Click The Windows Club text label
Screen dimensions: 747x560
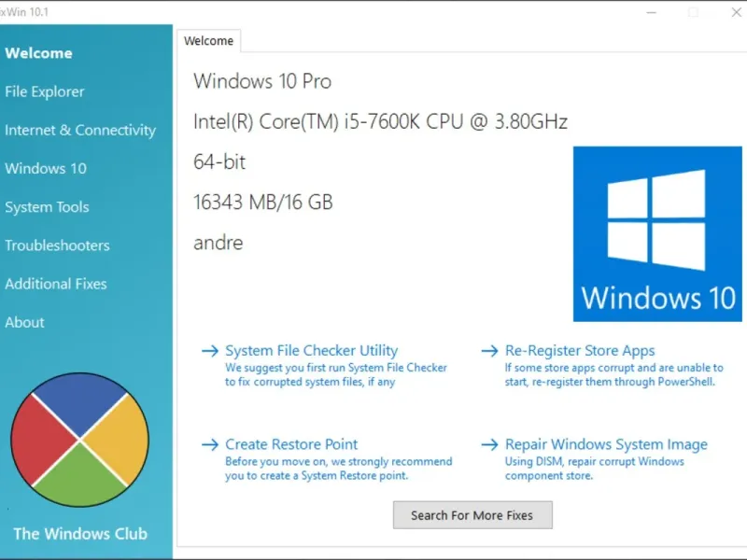click(80, 534)
